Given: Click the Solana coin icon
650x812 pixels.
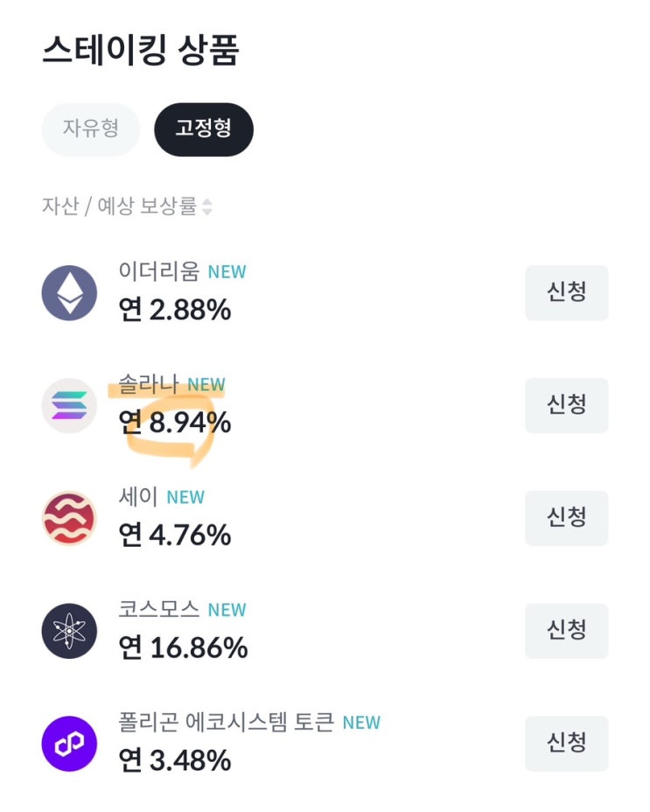Looking at the screenshot, I should tap(69, 405).
